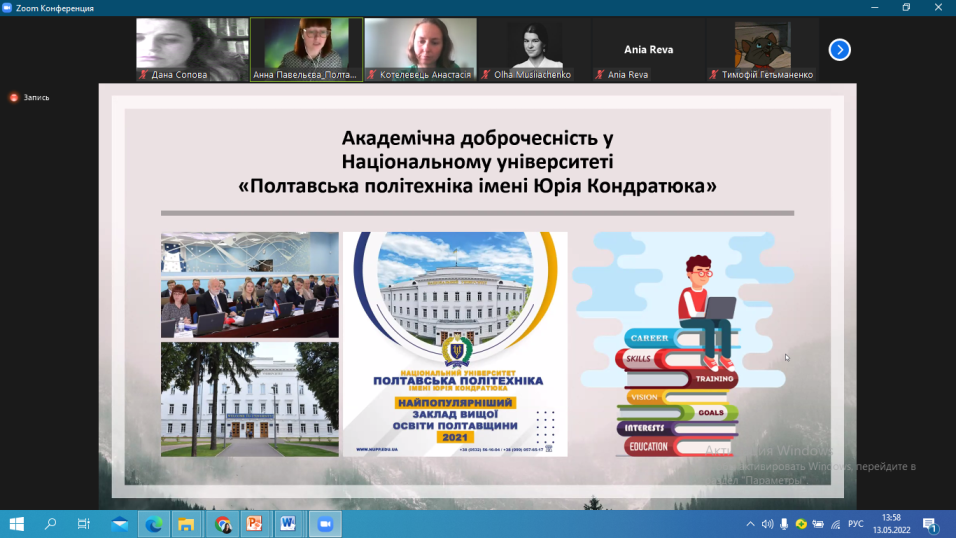Open the Windows Start menu
This screenshot has width=956, height=538.
(x=16, y=523)
